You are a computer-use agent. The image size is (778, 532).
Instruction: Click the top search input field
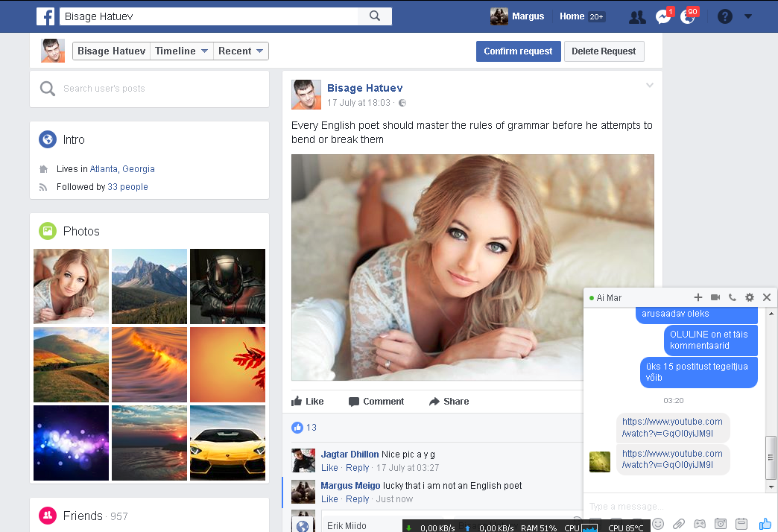click(x=209, y=16)
